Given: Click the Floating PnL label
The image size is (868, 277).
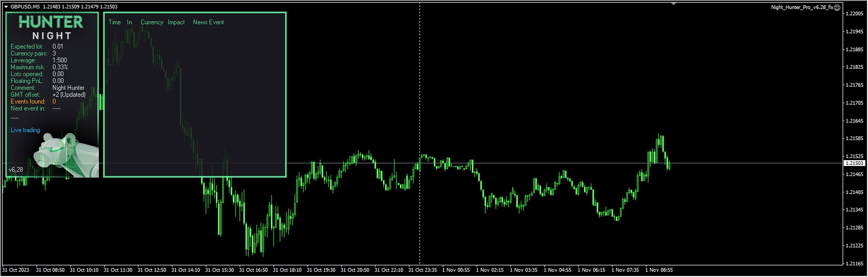Looking at the screenshot, I should tap(27, 81).
